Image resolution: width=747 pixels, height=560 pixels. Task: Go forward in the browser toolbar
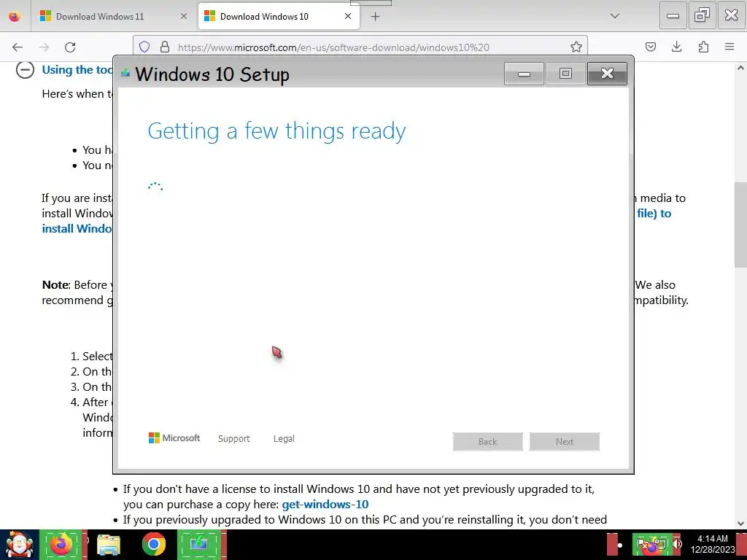point(44,47)
